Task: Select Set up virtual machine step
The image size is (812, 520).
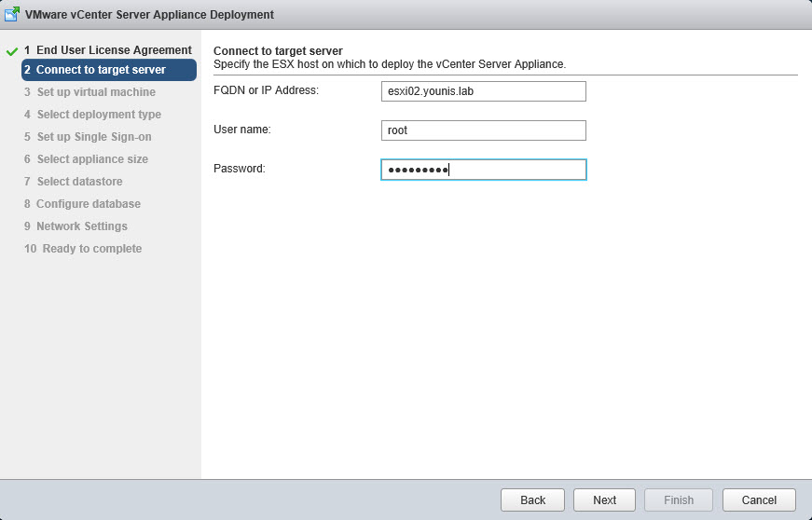Action: (89, 92)
